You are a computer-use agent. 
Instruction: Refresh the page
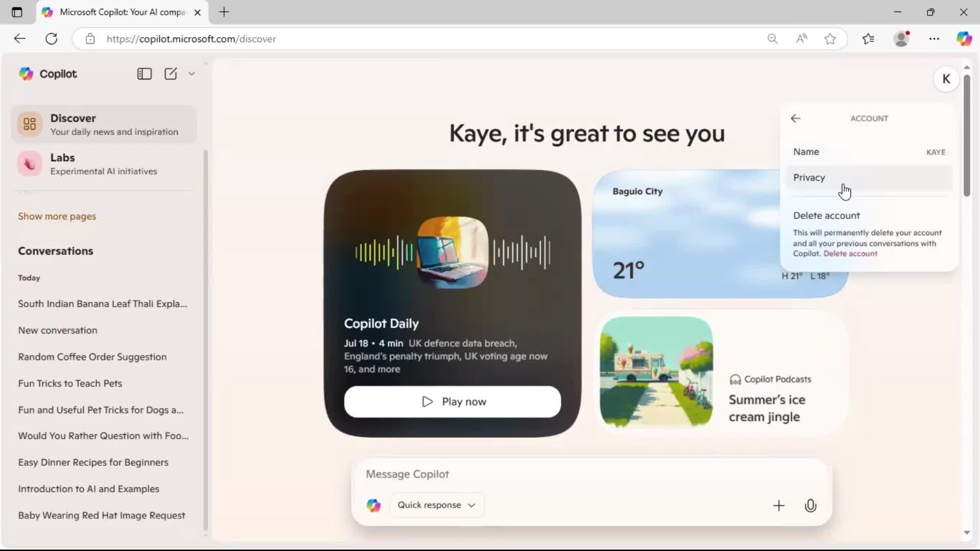click(x=52, y=39)
